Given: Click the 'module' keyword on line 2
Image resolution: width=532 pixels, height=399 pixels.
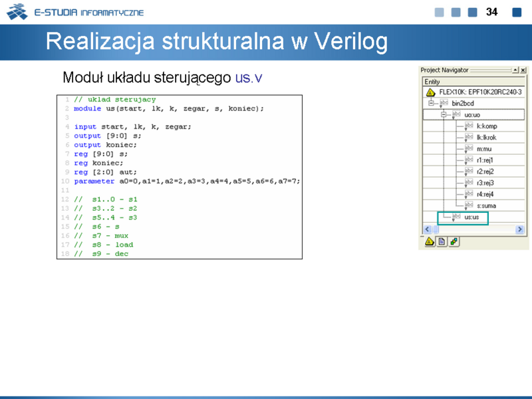Looking at the screenshot, I should pos(88,108).
